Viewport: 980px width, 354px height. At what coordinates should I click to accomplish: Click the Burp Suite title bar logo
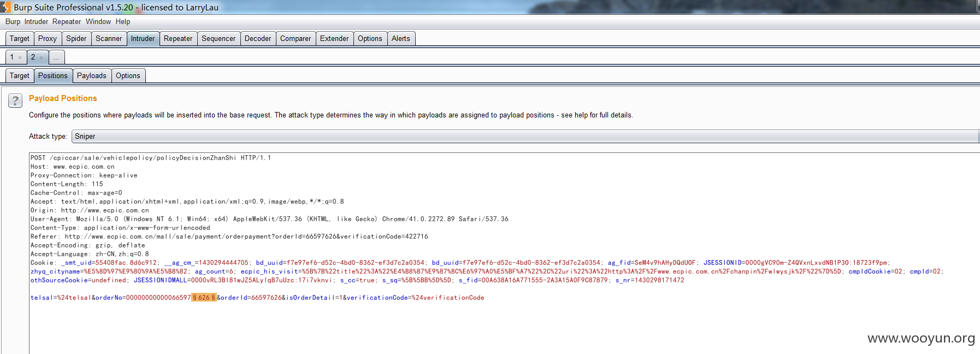[x=5, y=7]
